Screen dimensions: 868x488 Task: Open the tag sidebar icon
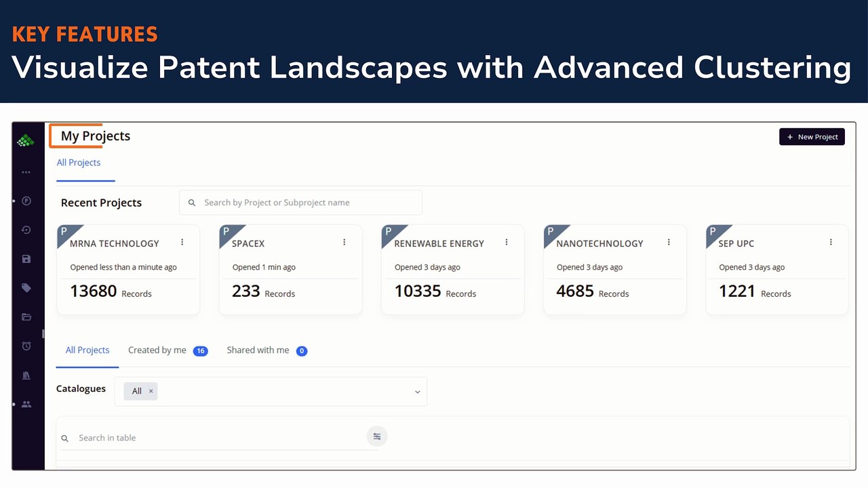pyautogui.click(x=26, y=288)
